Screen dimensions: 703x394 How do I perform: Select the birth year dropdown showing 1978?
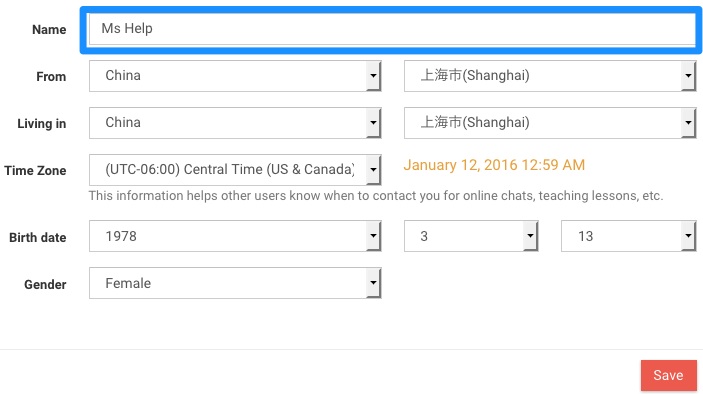pos(235,236)
